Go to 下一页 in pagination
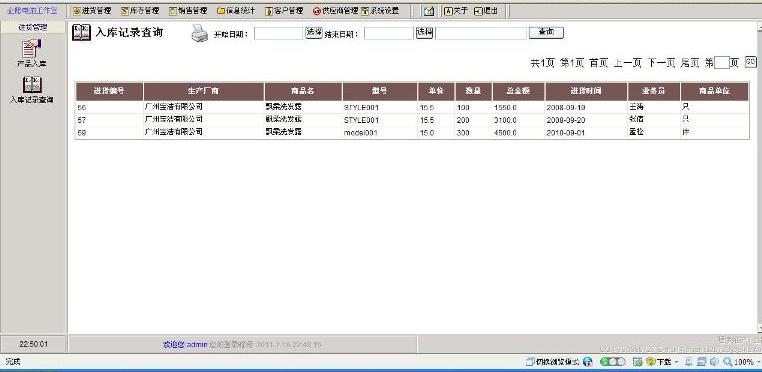 click(x=661, y=63)
